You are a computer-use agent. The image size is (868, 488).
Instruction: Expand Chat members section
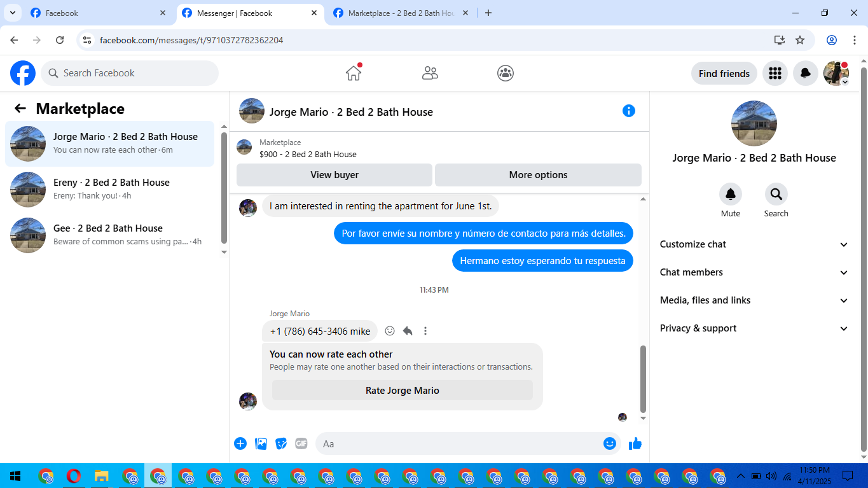click(x=754, y=272)
